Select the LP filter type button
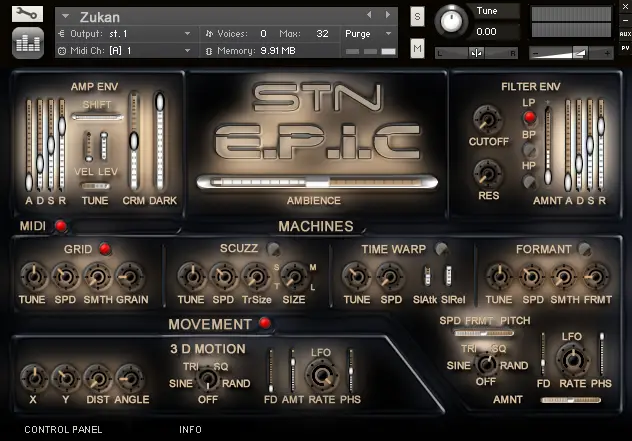 529,117
